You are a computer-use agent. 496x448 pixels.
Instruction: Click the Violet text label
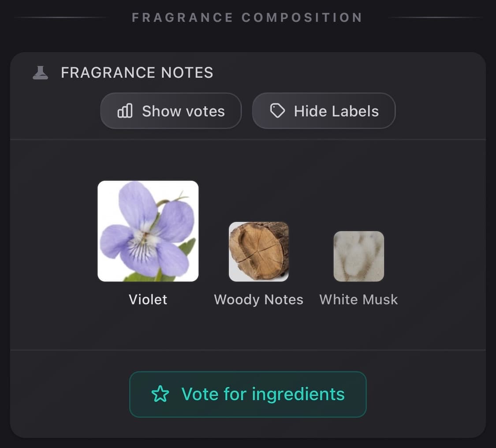148,300
